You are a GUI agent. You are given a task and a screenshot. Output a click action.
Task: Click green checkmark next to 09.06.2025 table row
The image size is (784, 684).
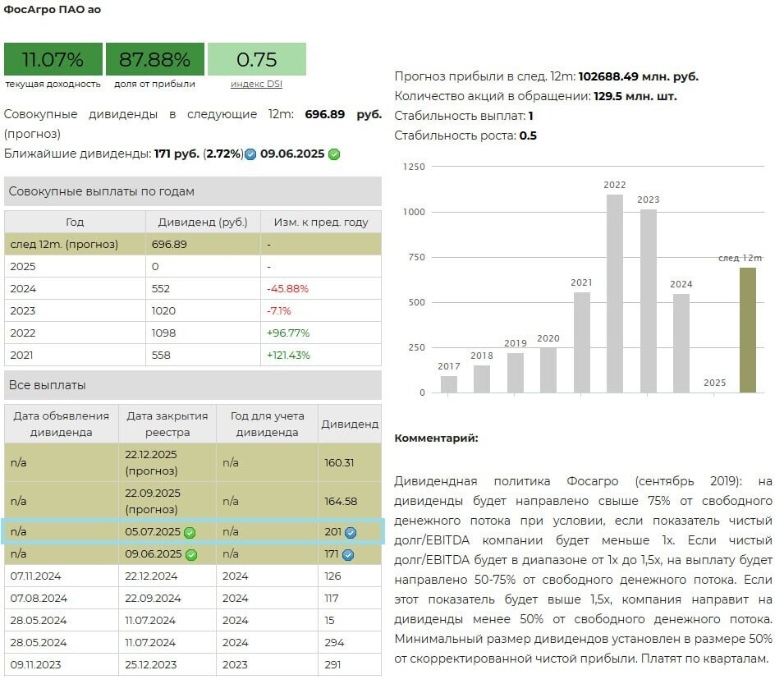click(190, 554)
